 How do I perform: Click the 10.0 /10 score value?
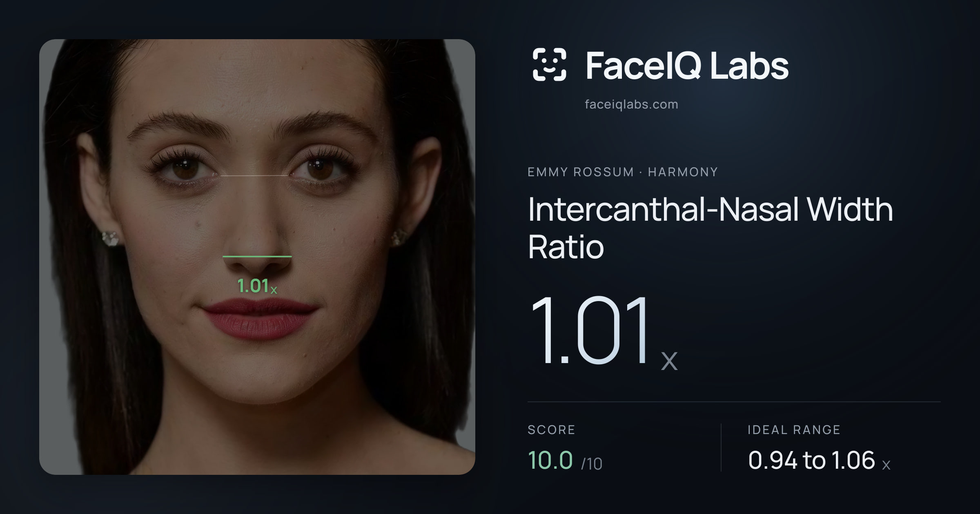pos(565,461)
